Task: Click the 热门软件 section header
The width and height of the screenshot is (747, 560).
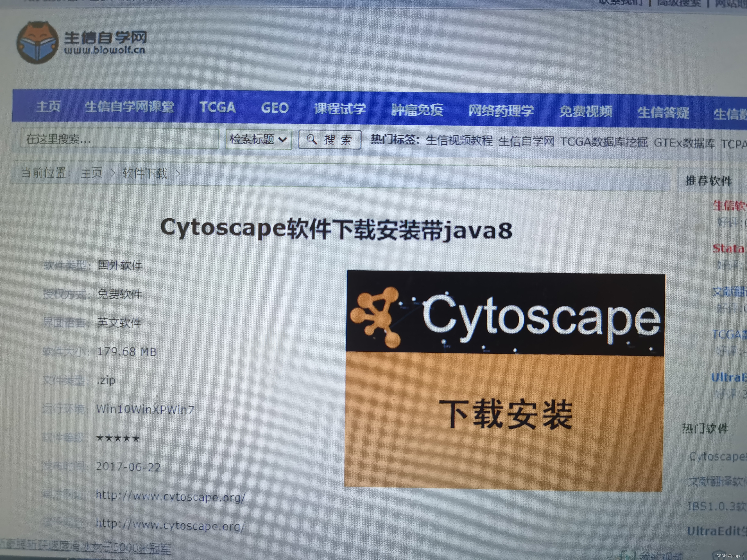Action: pos(705,428)
